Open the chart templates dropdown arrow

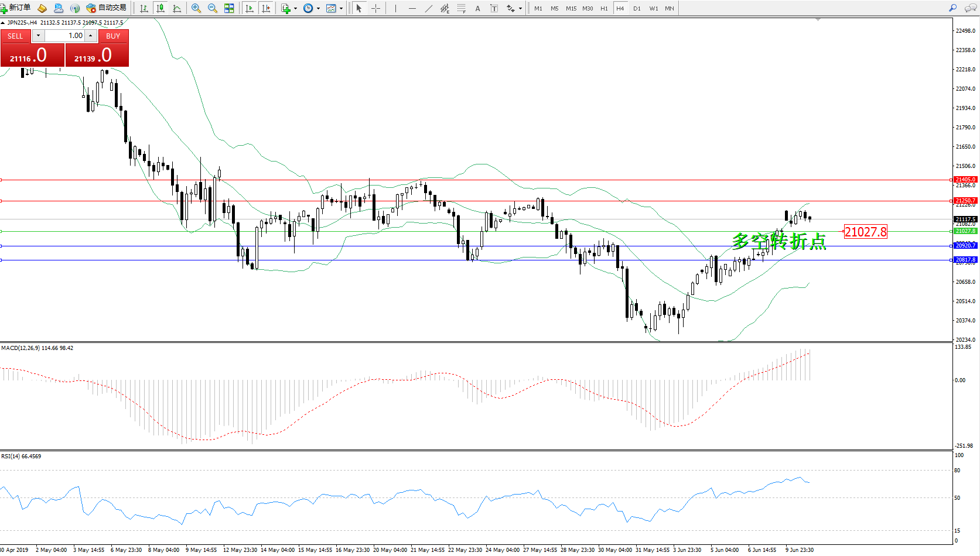coord(342,8)
